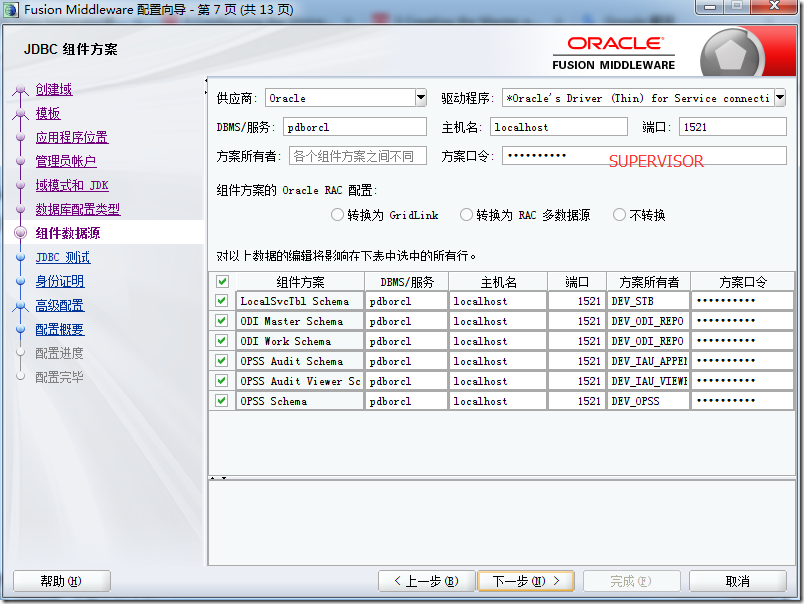Click the 方案所有者 input field
This screenshot has width=804, height=604.
358,156
